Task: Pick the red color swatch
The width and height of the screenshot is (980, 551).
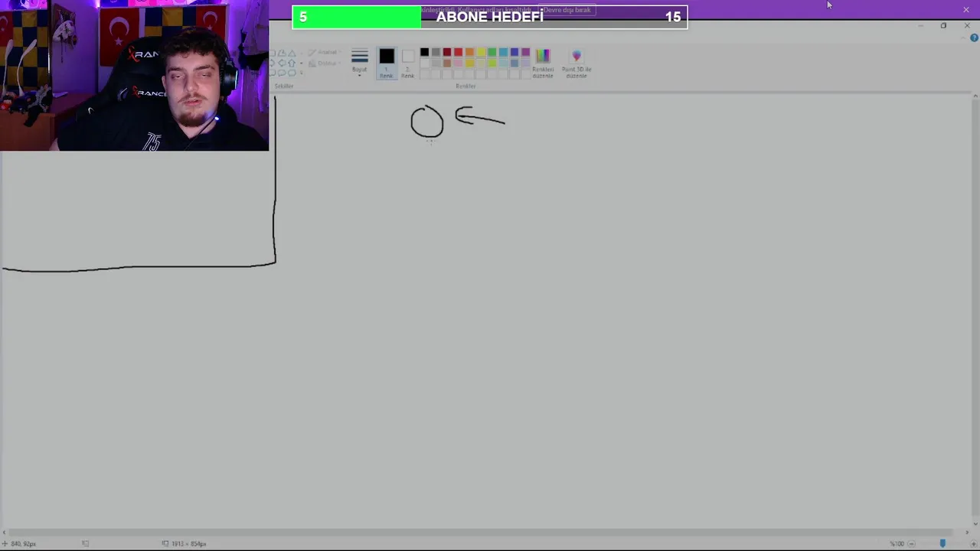Action: 459,52
